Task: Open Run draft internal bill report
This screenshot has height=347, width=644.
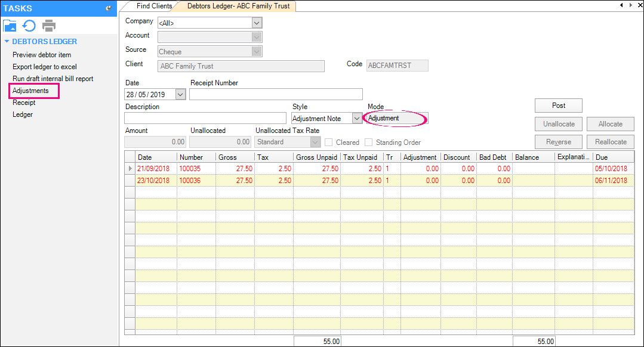Action: point(51,78)
